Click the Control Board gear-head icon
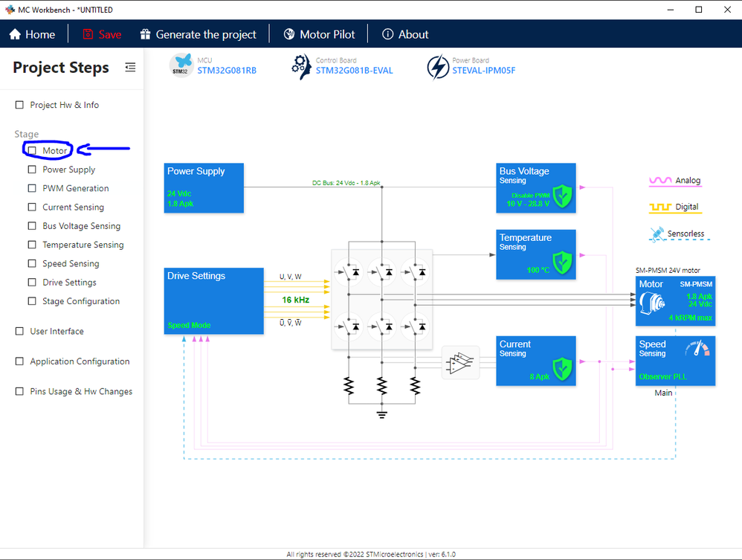The width and height of the screenshot is (742, 560). 301,67
